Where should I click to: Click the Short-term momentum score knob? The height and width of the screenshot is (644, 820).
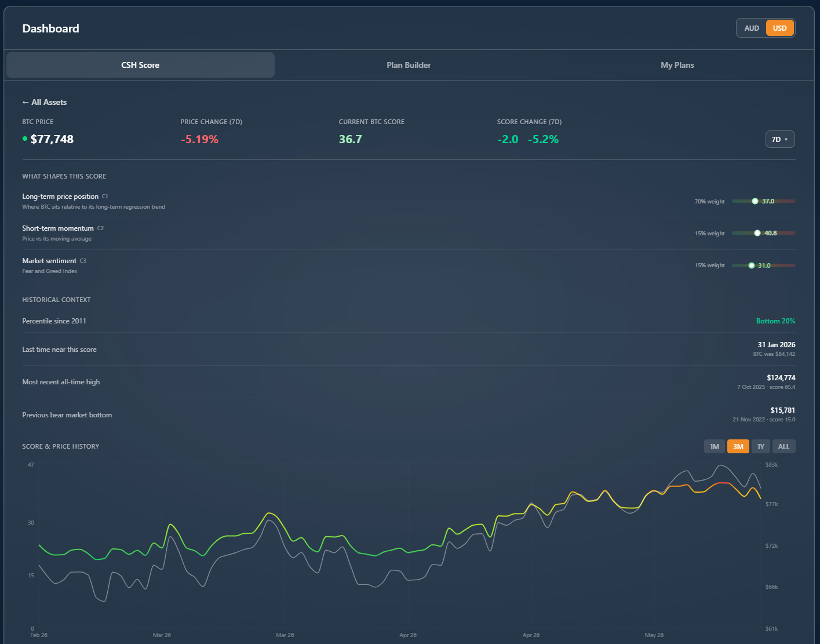pos(757,233)
